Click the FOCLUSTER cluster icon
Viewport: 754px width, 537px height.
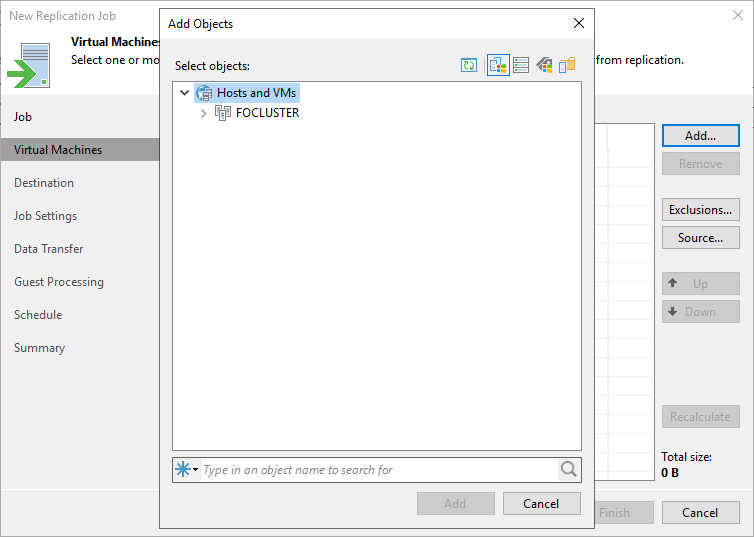click(223, 112)
